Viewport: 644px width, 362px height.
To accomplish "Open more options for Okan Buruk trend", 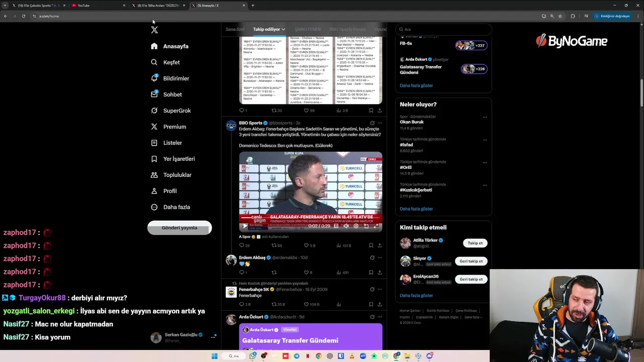I will 485,117.
